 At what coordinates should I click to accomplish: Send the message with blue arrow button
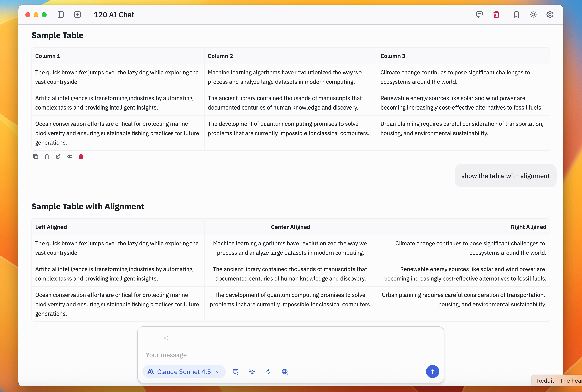[432, 372]
